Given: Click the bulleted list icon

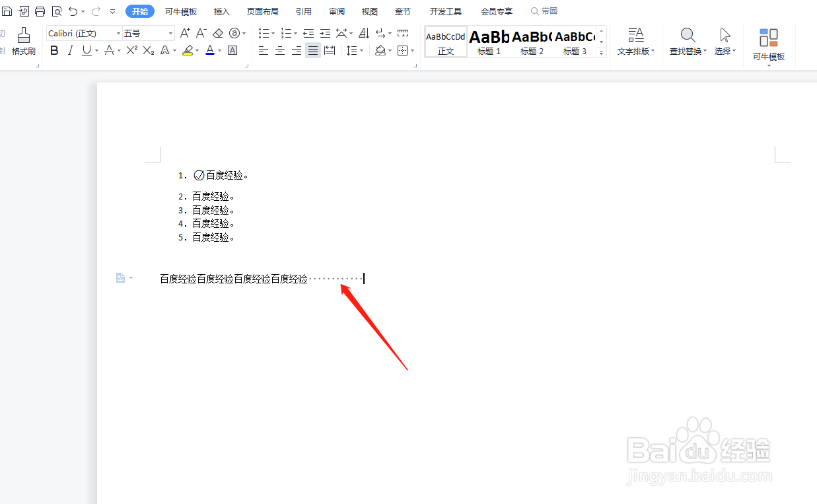Looking at the screenshot, I should (264, 33).
